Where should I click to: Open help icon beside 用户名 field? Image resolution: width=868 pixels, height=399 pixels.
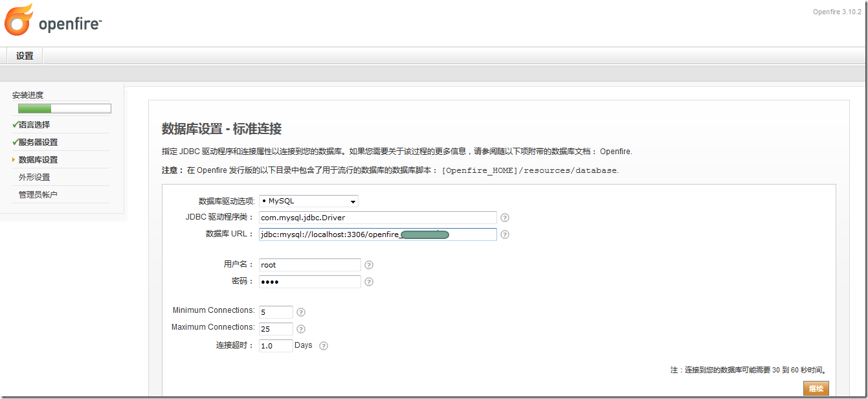point(369,265)
